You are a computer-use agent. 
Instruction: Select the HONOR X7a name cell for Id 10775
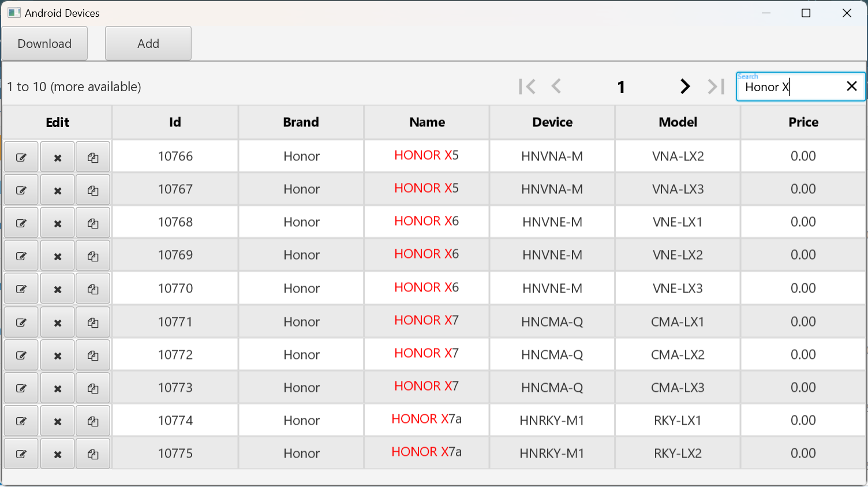426,452
